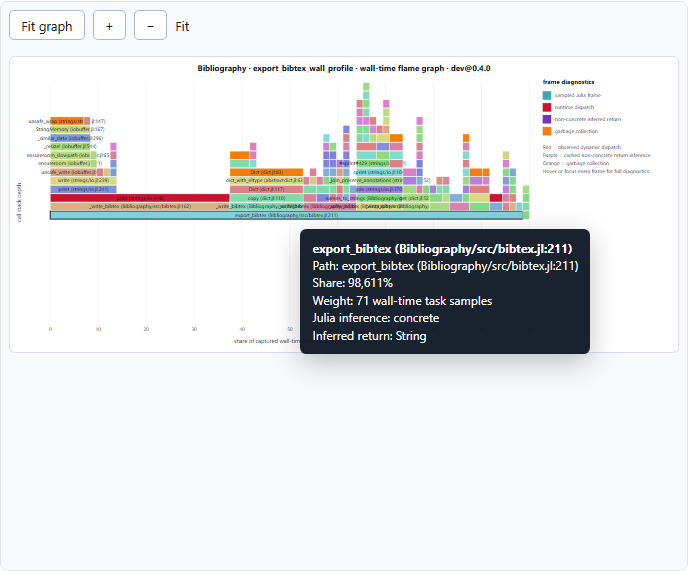Click the 'Fit' zoom status label

(182, 26)
